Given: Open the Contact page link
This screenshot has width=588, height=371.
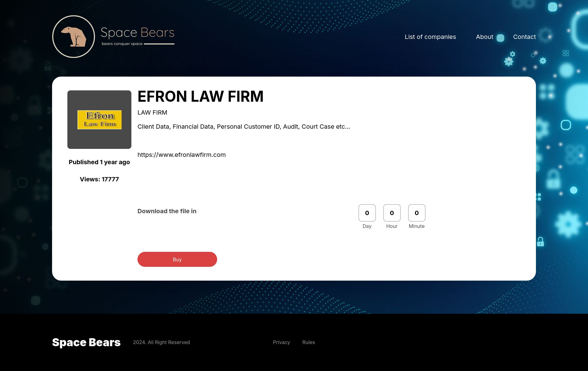Looking at the screenshot, I should click(524, 37).
